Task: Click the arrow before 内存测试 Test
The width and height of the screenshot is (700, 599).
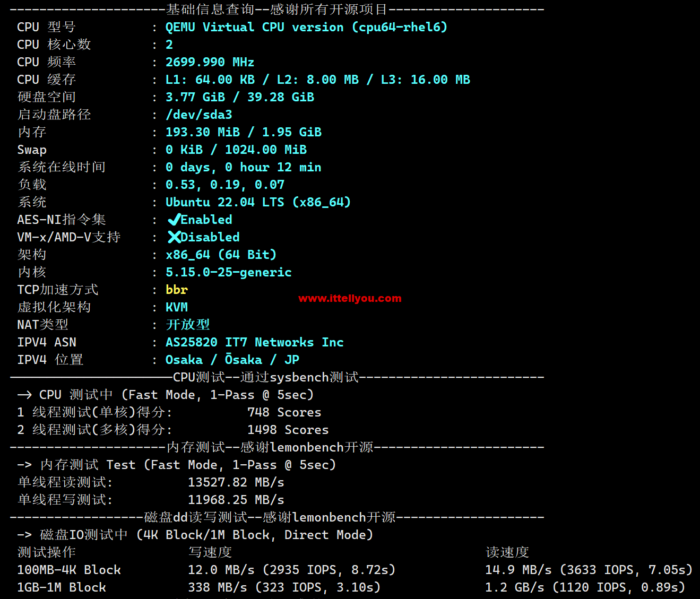Action: (x=24, y=465)
